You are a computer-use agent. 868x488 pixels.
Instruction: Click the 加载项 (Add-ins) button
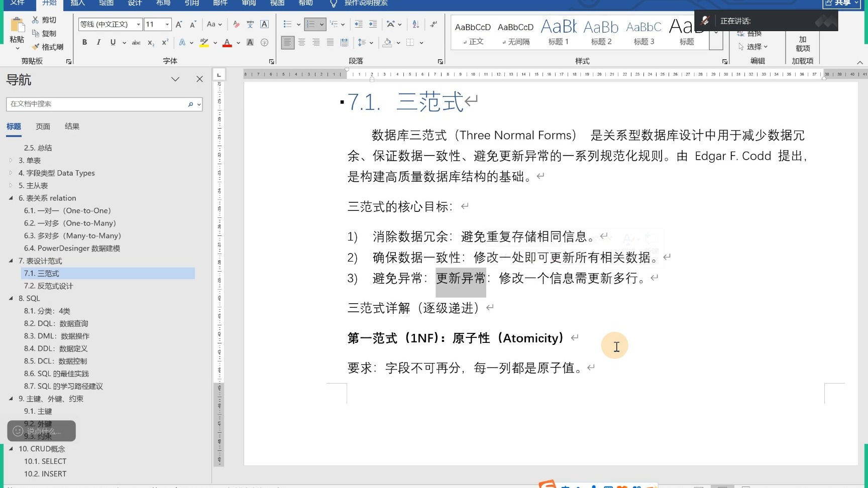[x=803, y=44]
